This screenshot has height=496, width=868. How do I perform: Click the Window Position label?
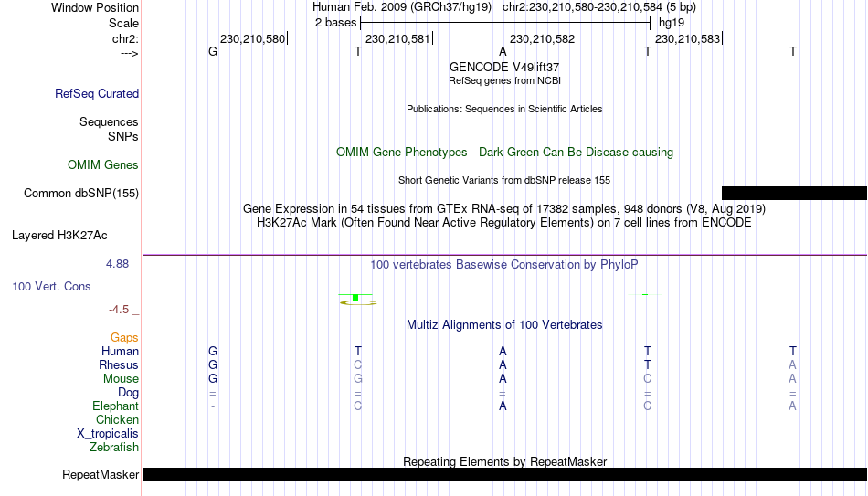[x=95, y=7]
